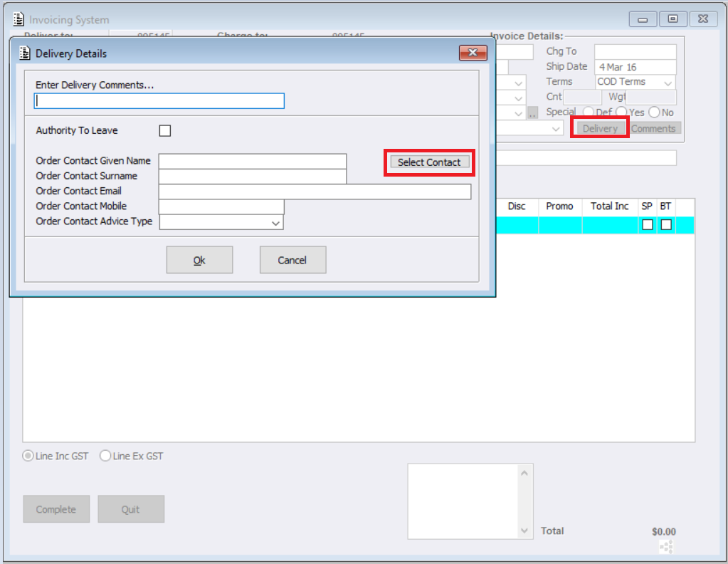Image resolution: width=728 pixels, height=564 pixels.
Task: Select the Line Ex GST radio option
Action: (105, 456)
